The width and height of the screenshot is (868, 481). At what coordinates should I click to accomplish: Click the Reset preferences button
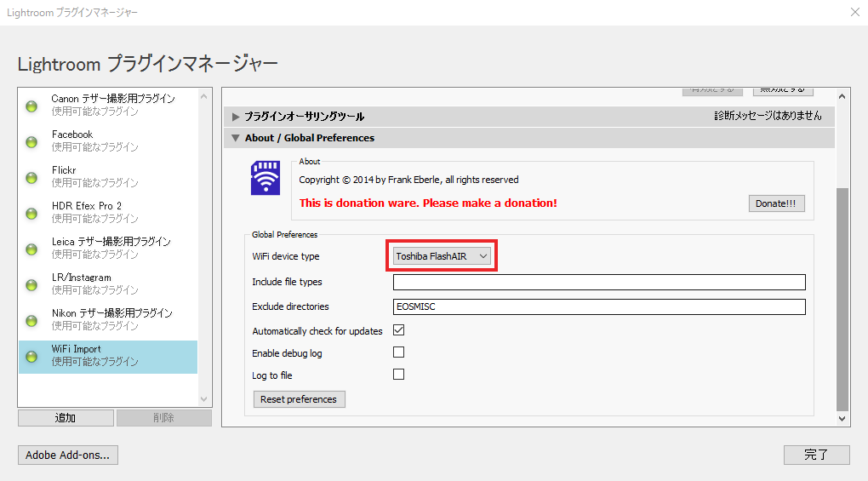299,399
